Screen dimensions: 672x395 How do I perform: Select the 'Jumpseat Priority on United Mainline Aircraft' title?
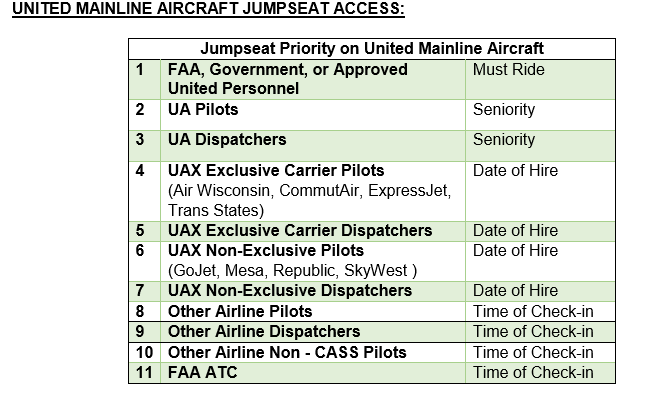coord(372,48)
